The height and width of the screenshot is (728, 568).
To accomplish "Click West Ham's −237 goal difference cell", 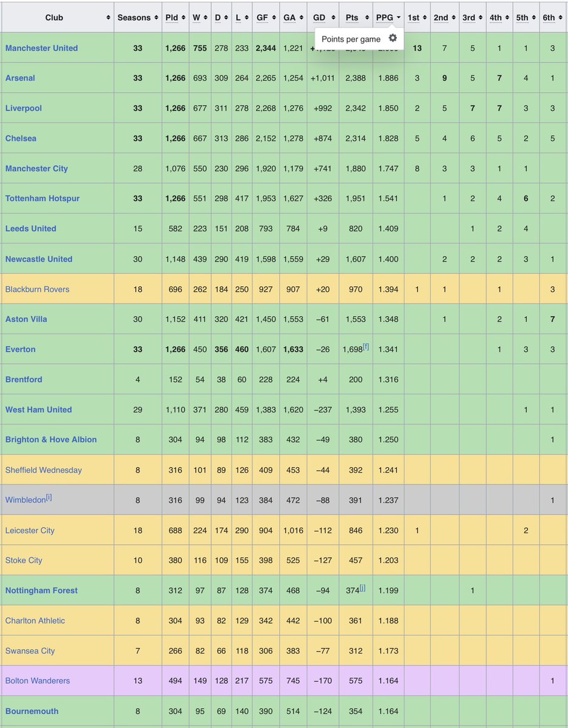I will (323, 410).
